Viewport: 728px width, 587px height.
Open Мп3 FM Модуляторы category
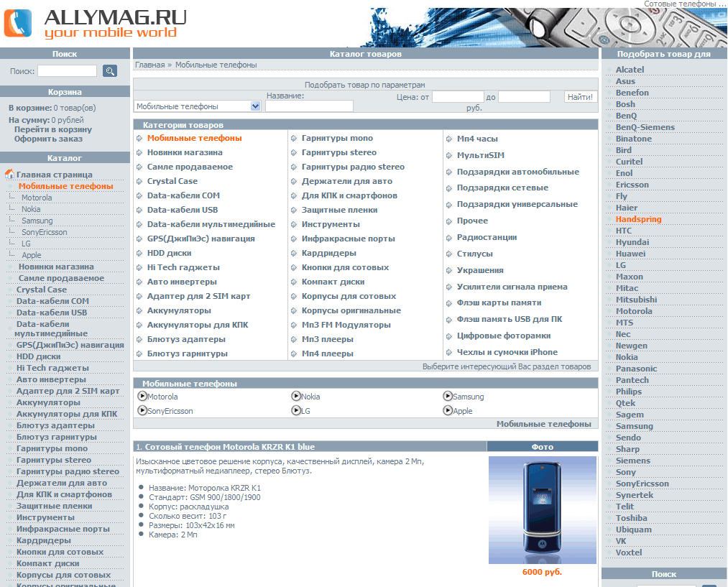[346, 325]
